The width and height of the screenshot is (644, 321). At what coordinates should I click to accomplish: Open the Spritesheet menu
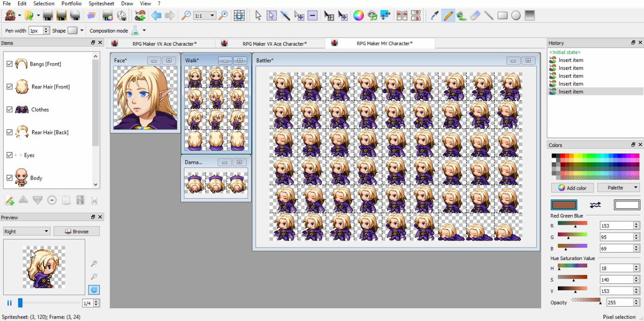(x=101, y=3)
